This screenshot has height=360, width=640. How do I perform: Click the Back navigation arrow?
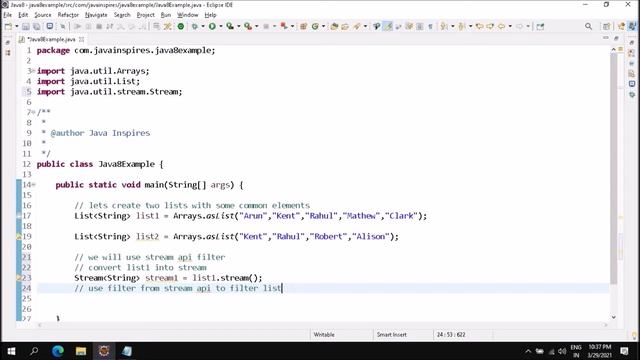coord(501,27)
